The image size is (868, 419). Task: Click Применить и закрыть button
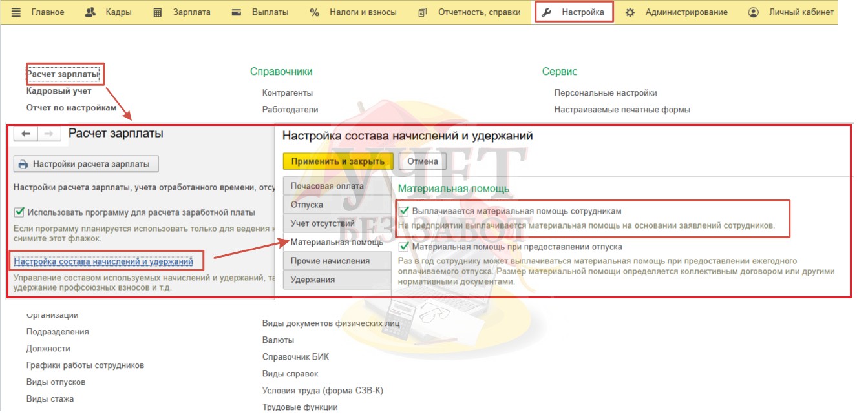tap(337, 161)
